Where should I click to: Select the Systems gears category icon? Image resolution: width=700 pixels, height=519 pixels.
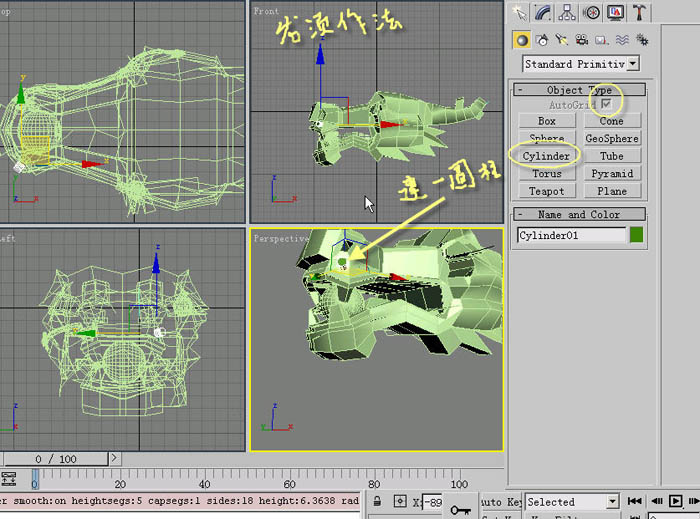click(x=642, y=40)
